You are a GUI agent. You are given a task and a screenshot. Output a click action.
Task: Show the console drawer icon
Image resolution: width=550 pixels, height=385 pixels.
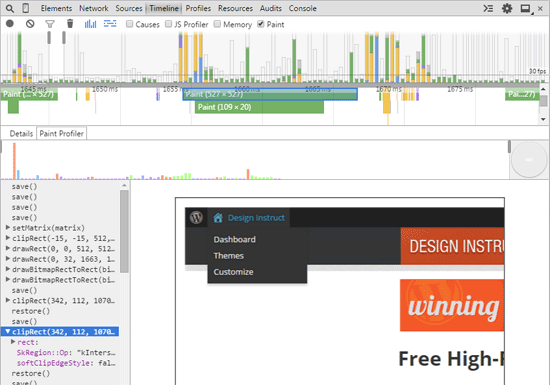tap(488, 8)
